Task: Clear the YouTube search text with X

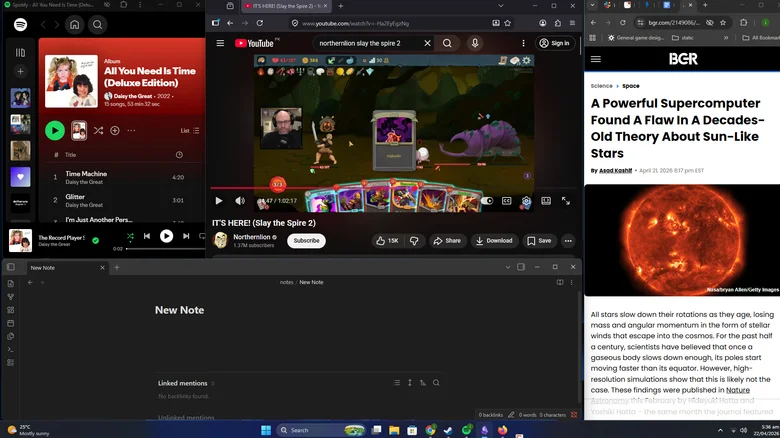Action: (427, 43)
